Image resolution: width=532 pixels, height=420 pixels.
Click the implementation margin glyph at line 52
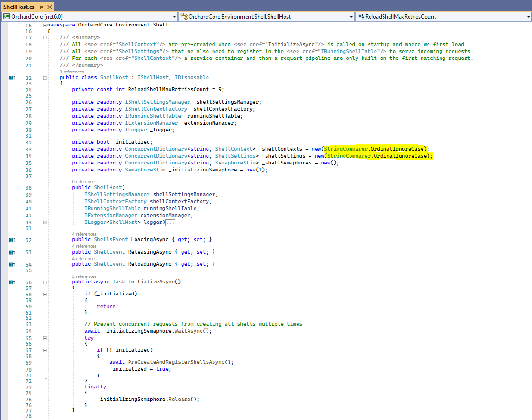click(x=12, y=240)
